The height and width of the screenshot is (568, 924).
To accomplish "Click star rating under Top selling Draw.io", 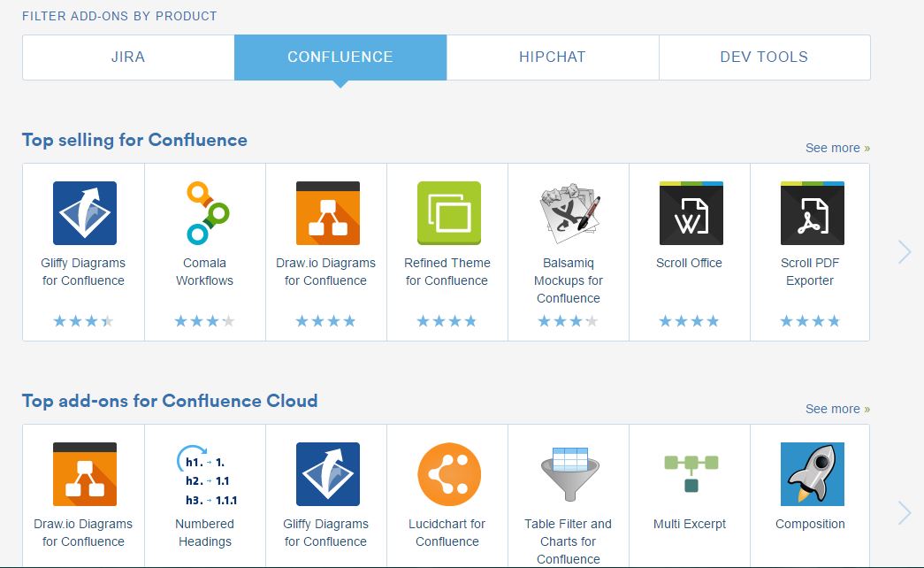I will [325, 321].
